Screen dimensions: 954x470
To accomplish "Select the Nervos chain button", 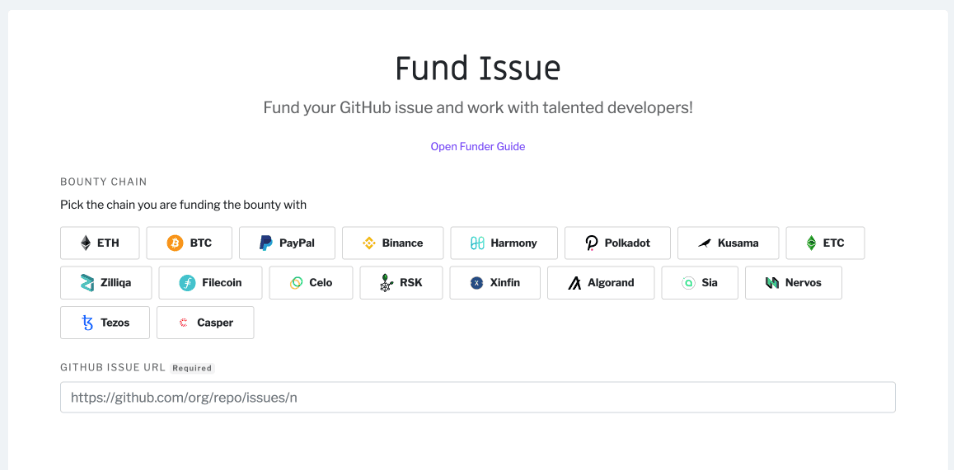I will pyautogui.click(x=793, y=282).
